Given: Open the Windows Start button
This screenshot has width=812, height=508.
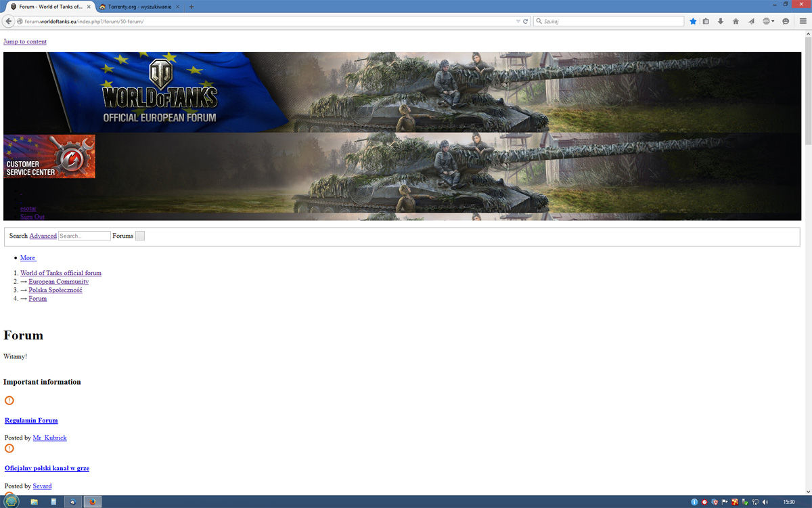Looking at the screenshot, I should (x=12, y=502).
